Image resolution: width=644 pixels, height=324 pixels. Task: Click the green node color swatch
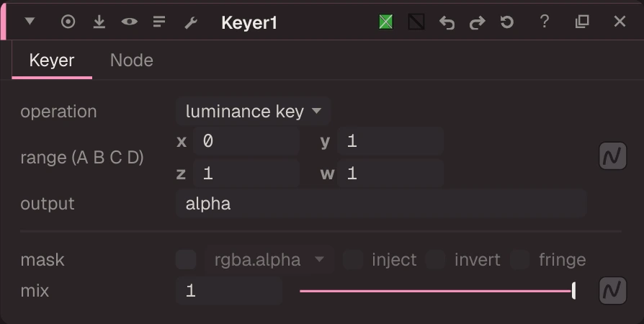385,22
